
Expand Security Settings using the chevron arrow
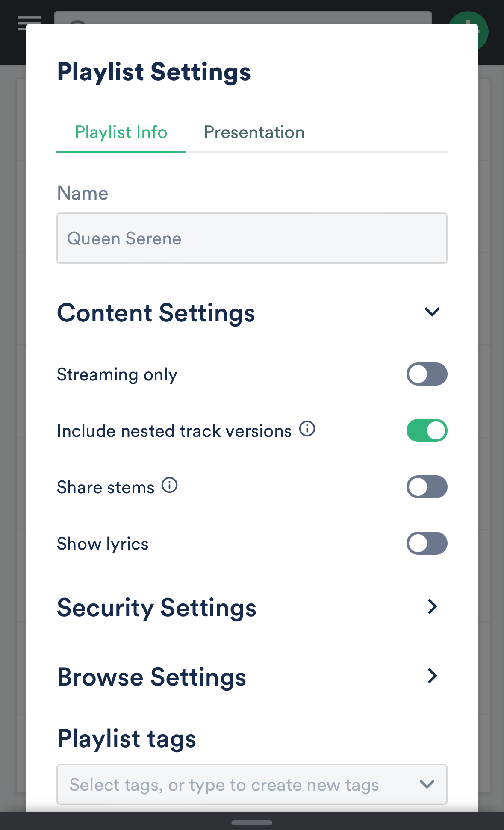click(432, 606)
